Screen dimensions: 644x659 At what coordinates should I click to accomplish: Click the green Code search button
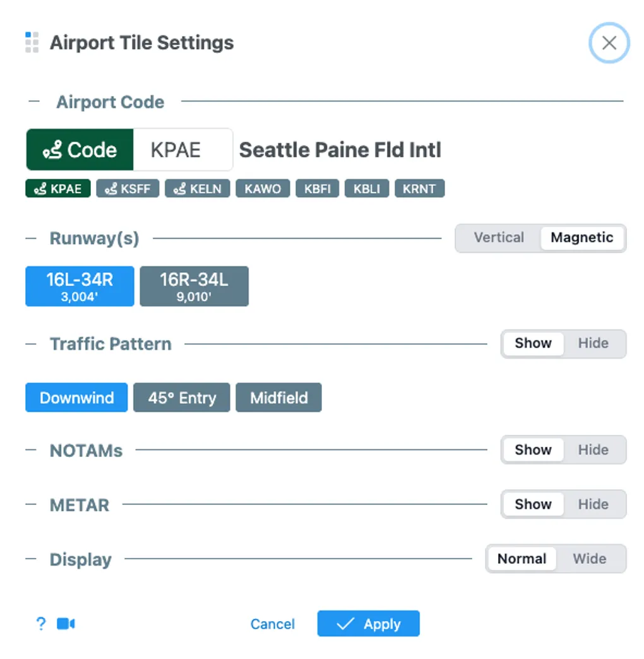click(80, 150)
